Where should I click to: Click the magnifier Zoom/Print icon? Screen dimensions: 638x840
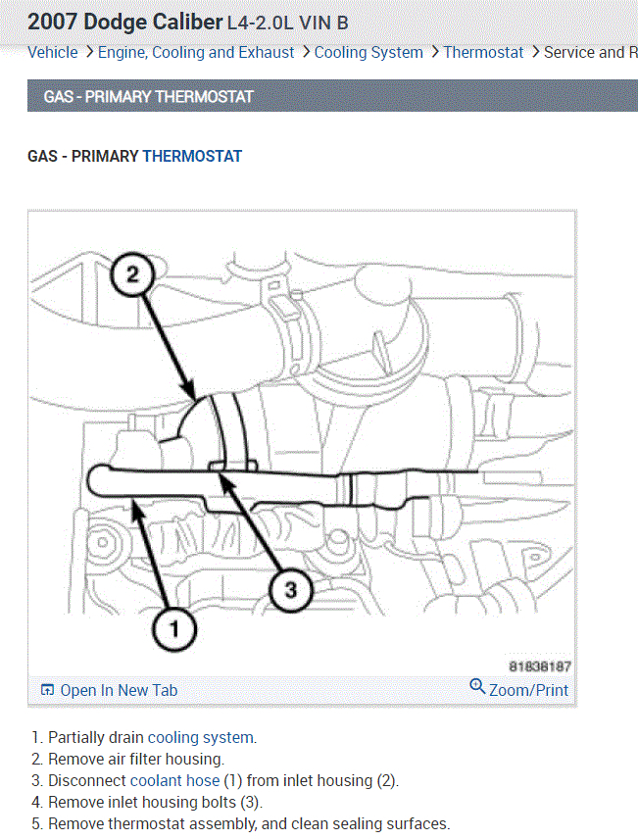point(476,686)
